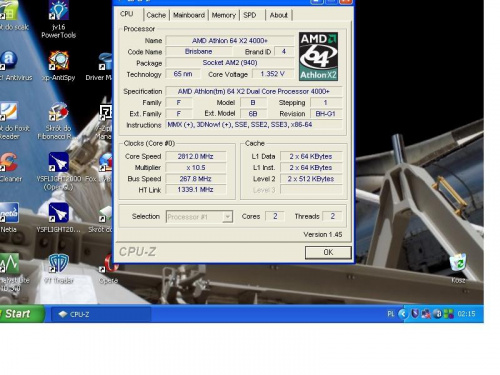Click the Cores count value

click(x=275, y=216)
